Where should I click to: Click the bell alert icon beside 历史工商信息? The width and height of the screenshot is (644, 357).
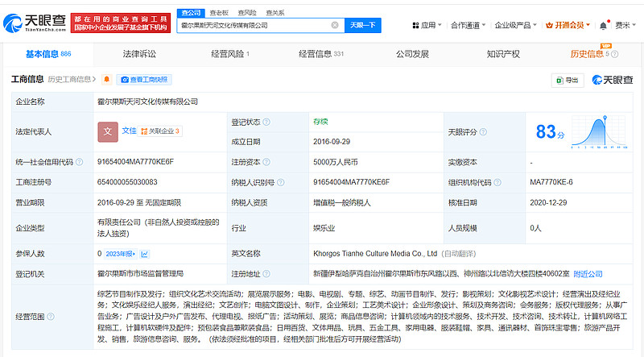tap(106, 80)
